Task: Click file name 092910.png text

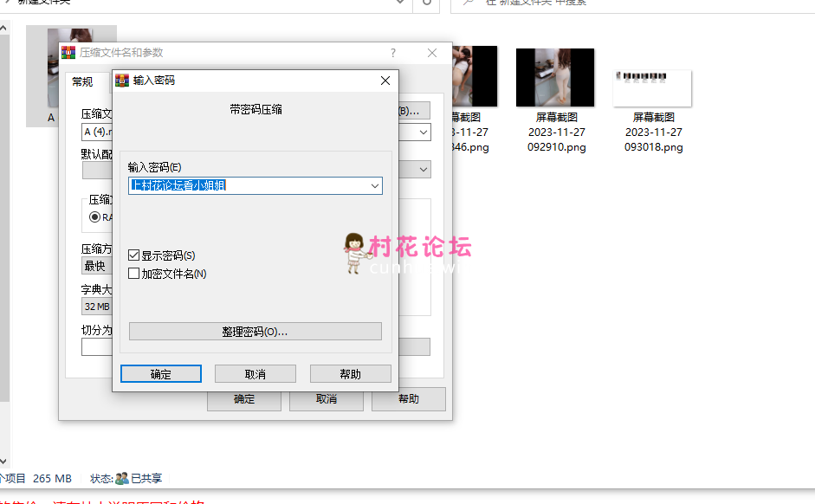Action: pyautogui.click(x=557, y=147)
